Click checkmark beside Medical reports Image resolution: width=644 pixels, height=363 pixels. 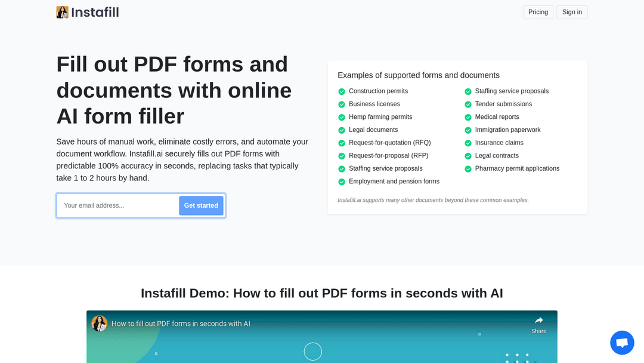point(468,117)
